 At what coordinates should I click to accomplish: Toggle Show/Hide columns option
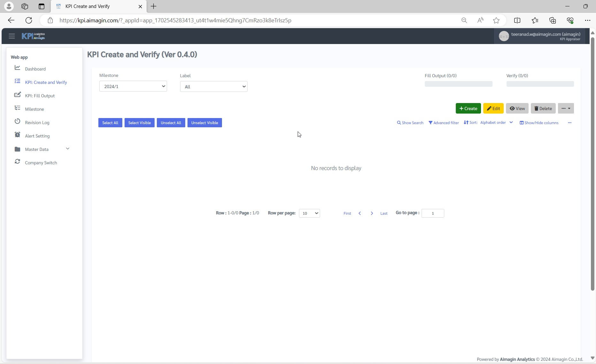pyautogui.click(x=539, y=123)
